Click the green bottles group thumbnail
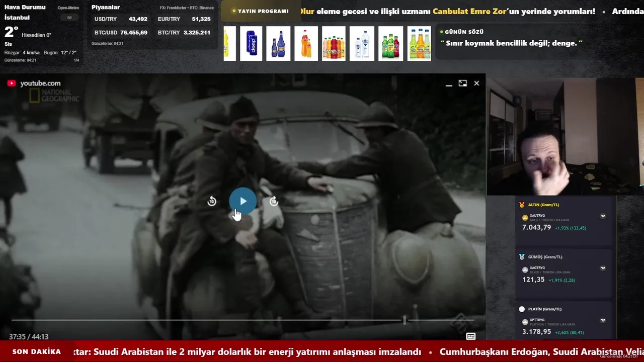Viewport: 644px width, 362px height. [391, 44]
